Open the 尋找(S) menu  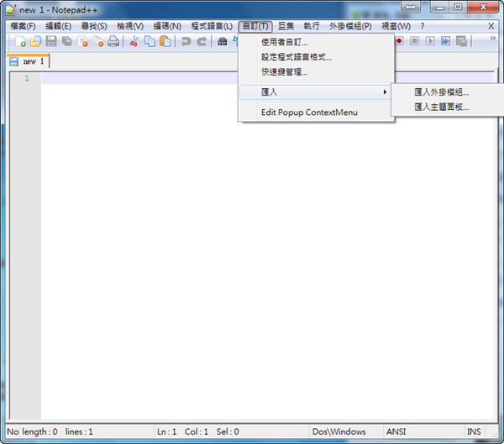[94, 26]
